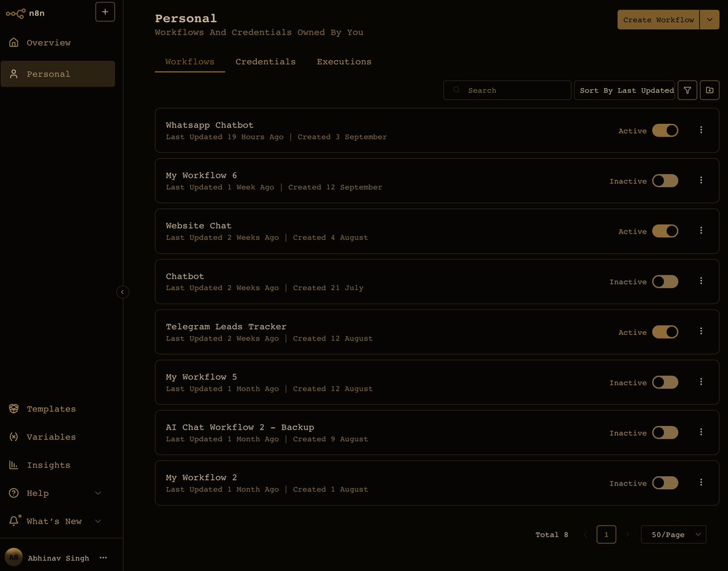
Task: Open the Telegram Leads Tracker workflow
Action: coord(437,332)
